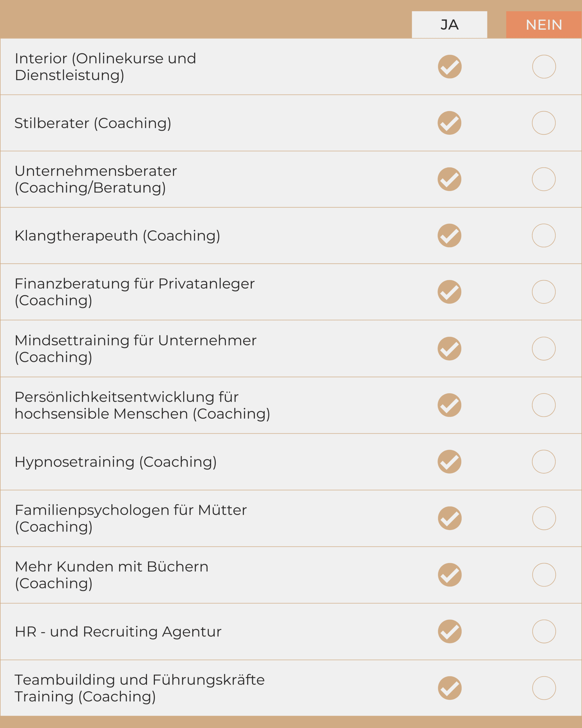Select NEIN for Unternehmensberater (Coaching/Beratung)
This screenshot has height=728, width=582.
(544, 179)
